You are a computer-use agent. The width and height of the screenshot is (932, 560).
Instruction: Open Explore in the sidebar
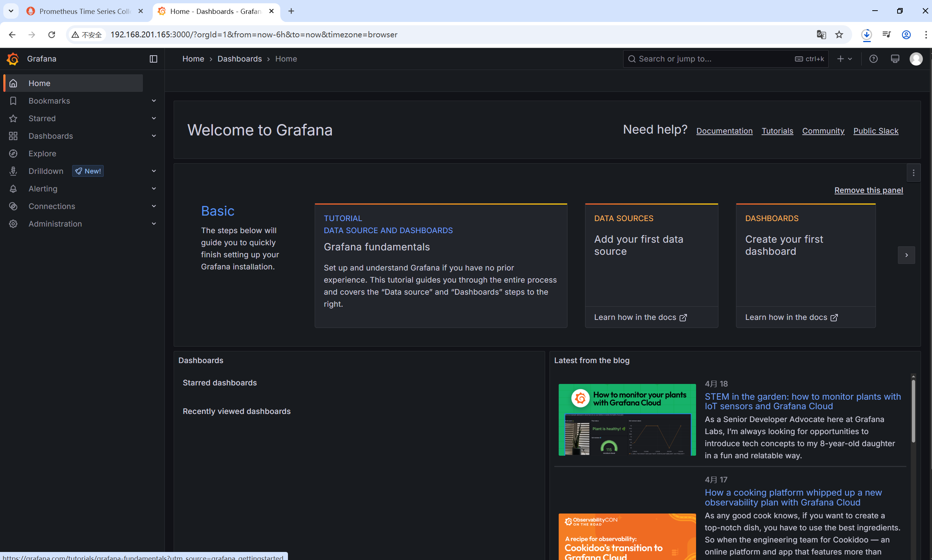pos(42,154)
